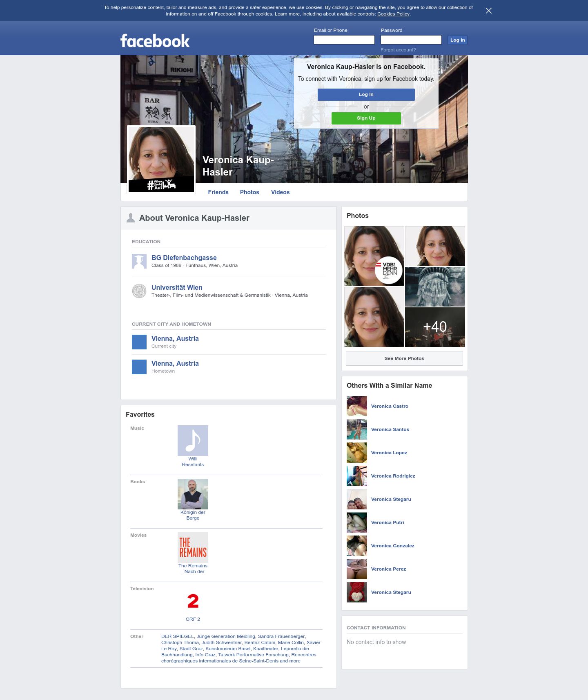Switch to the Friends tab
The image size is (588, 700).
click(x=218, y=192)
